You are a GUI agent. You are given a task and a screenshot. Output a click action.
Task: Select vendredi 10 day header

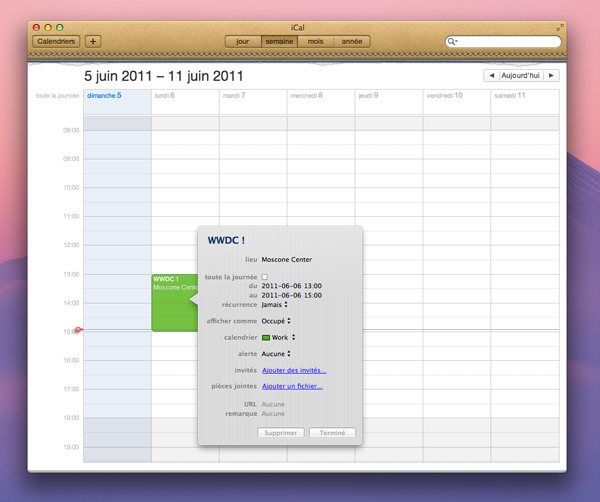(444, 95)
